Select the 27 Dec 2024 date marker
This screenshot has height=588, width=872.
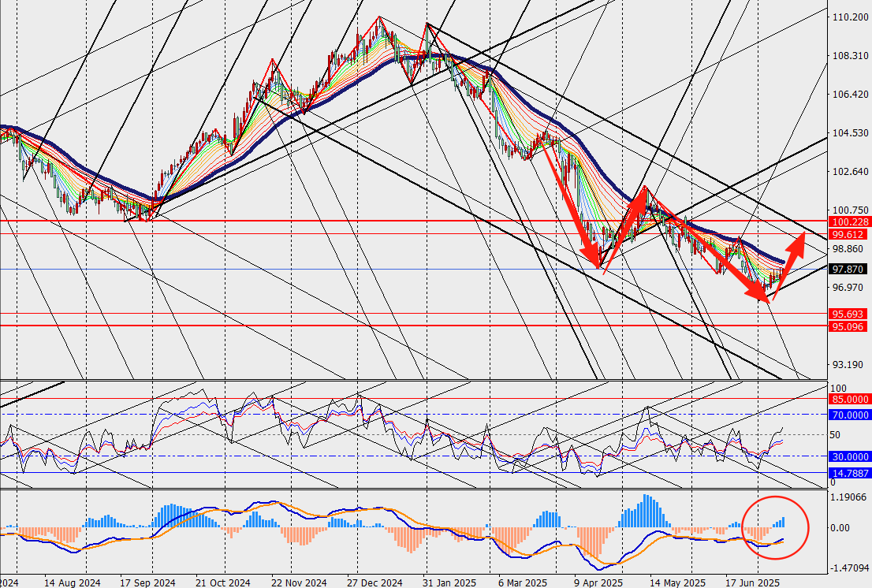click(x=375, y=582)
